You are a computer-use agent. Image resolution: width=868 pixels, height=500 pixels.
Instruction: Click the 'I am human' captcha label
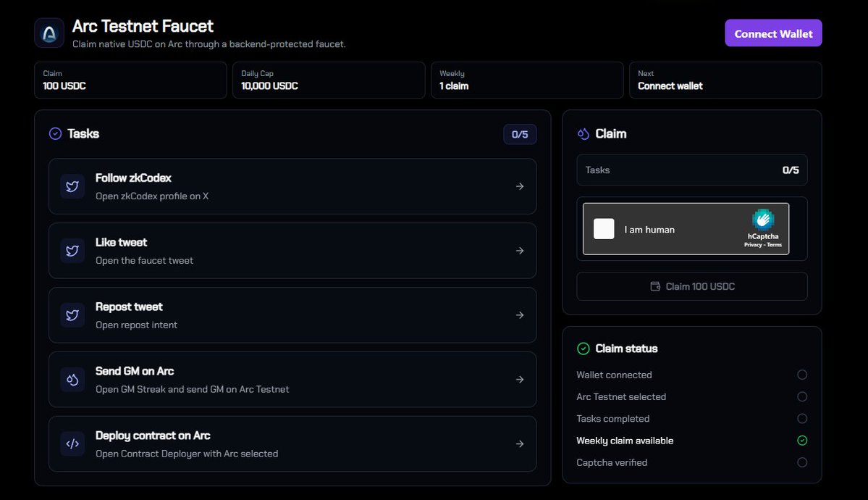pos(649,230)
